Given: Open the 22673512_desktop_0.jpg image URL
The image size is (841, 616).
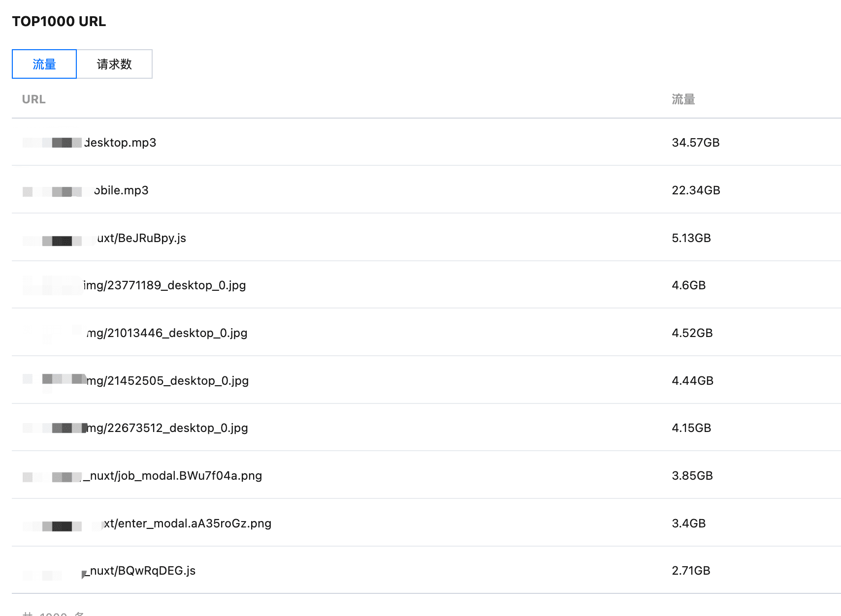Looking at the screenshot, I should 167,428.
